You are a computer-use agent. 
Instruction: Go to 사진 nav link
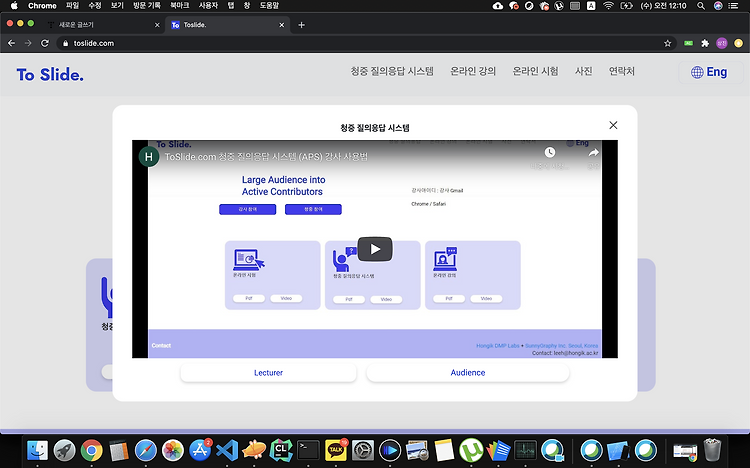pyautogui.click(x=584, y=71)
